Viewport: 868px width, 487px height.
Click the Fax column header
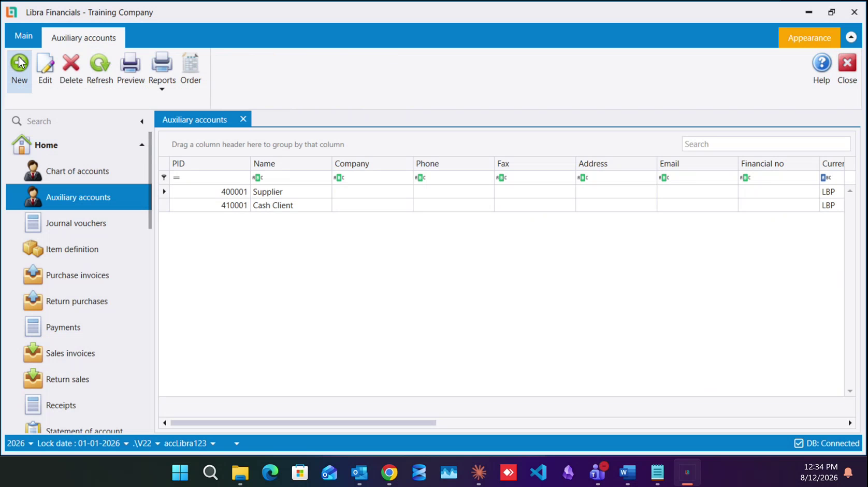point(535,164)
